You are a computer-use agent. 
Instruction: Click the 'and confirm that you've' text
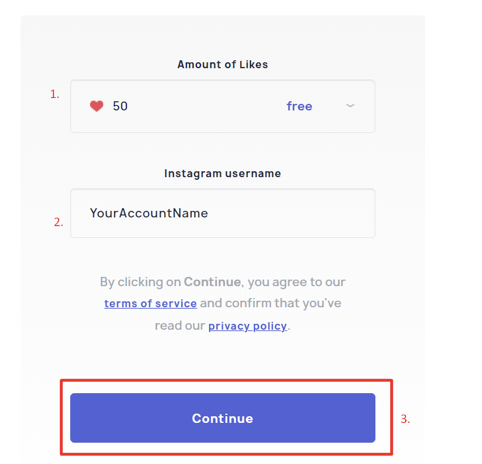tap(270, 303)
